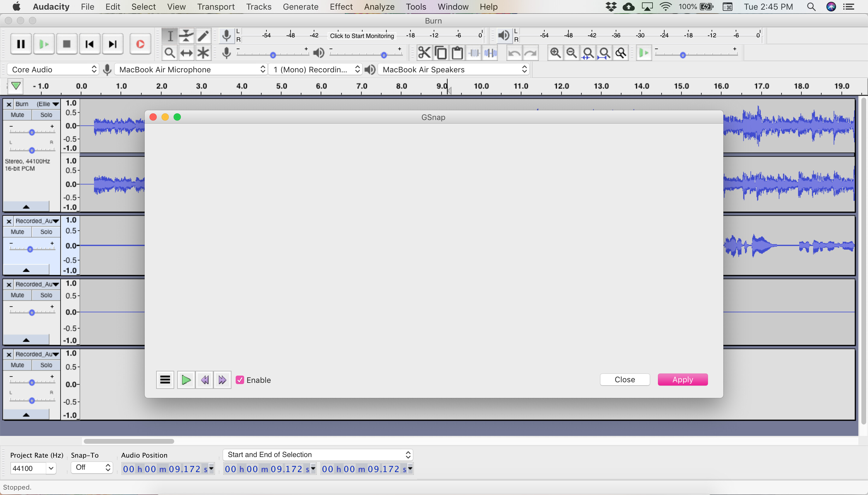
Task: Open the Core Audio host dropdown
Action: pyautogui.click(x=53, y=69)
